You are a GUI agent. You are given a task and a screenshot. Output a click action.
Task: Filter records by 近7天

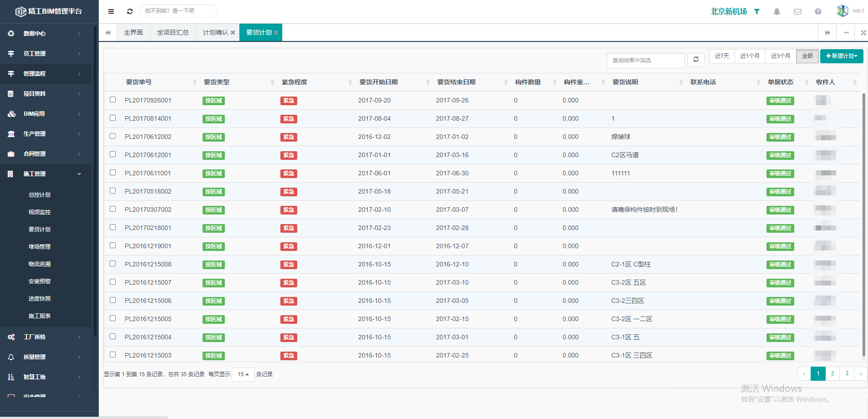point(722,56)
